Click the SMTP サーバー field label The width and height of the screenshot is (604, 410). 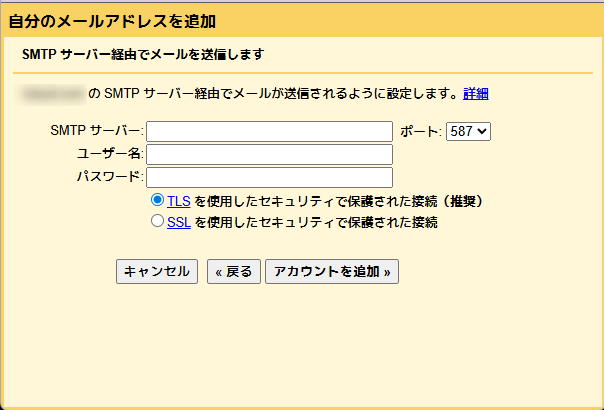[96, 132]
